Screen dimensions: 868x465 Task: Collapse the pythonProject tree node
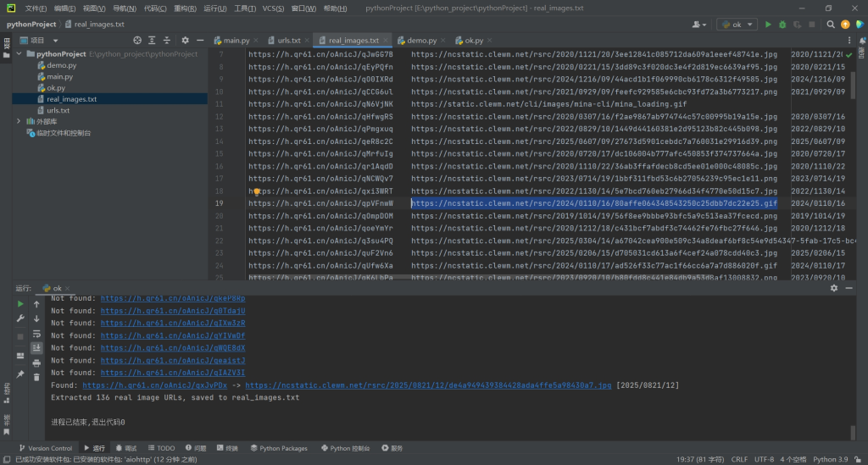19,54
